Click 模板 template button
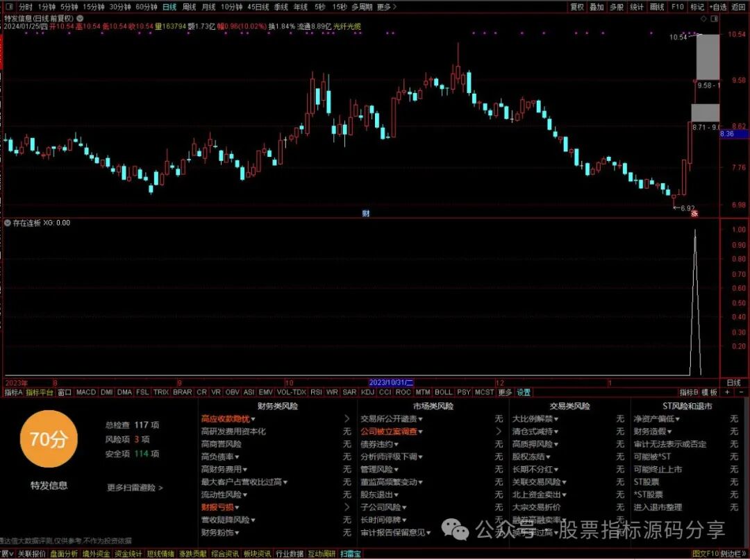The width and height of the screenshot is (750, 560). point(709,392)
